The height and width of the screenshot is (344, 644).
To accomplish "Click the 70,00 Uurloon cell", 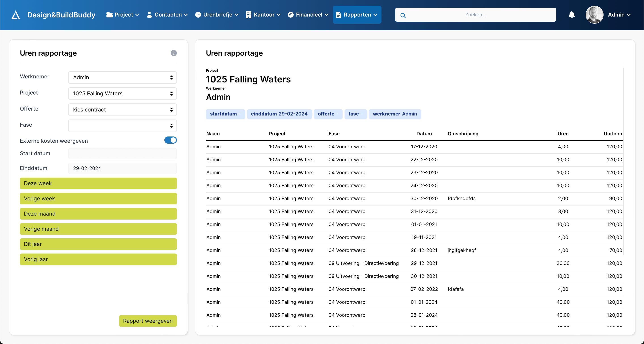I will pos(616,250).
